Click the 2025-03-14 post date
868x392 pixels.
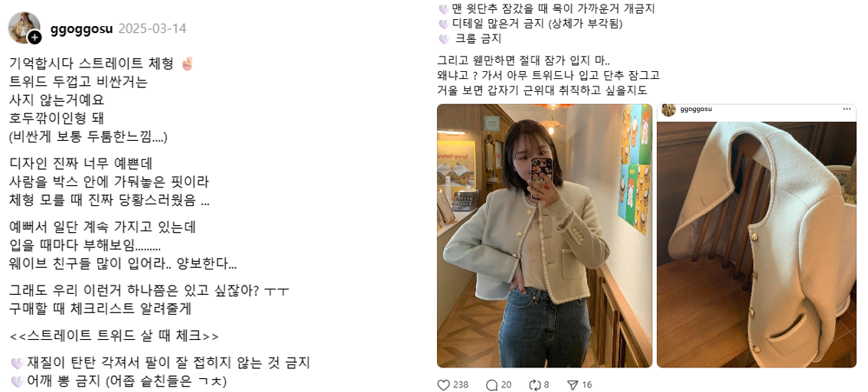tap(152, 28)
